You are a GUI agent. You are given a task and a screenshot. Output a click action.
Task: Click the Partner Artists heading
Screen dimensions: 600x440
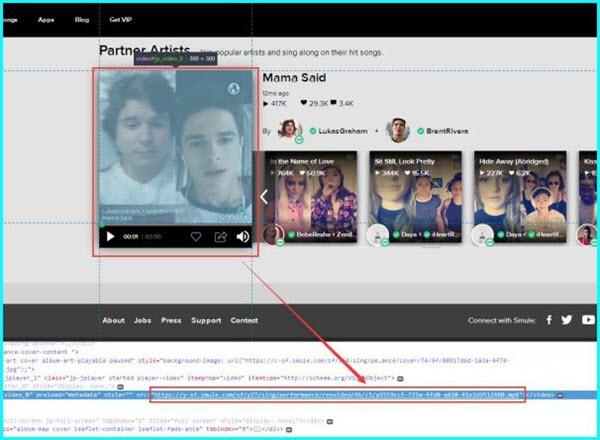[x=145, y=50]
